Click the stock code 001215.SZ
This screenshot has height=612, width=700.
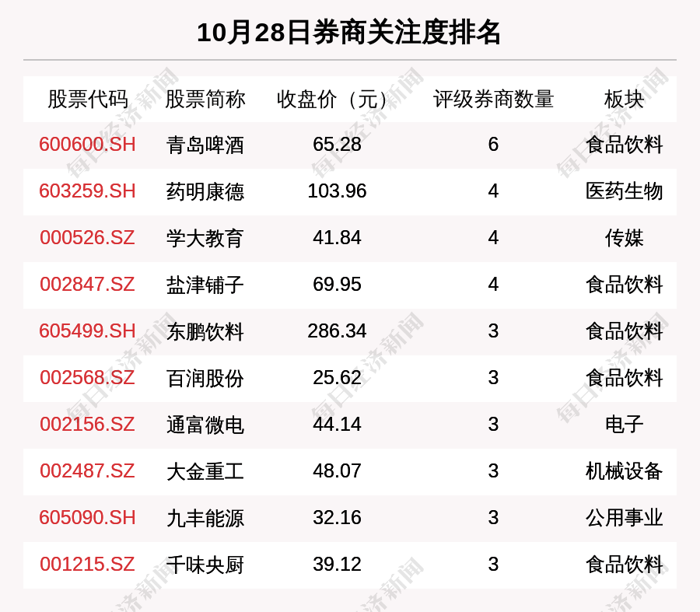pos(86,565)
